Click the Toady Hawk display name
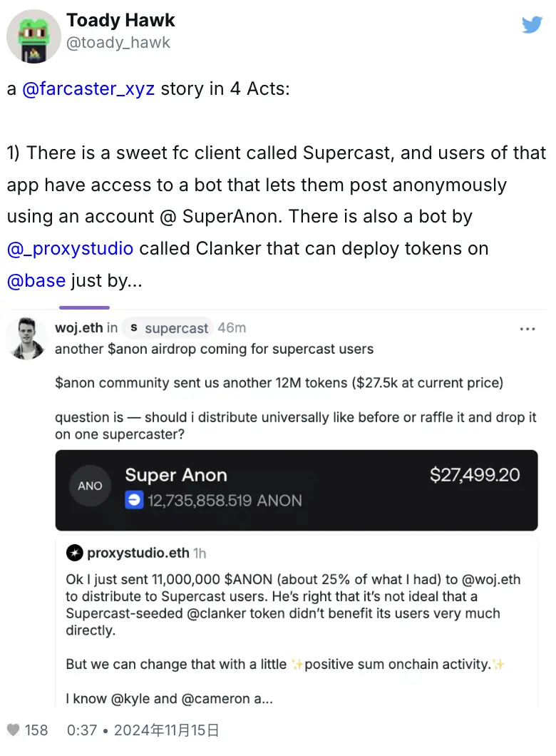Image resolution: width=556 pixels, height=756 pixels. tap(120, 21)
